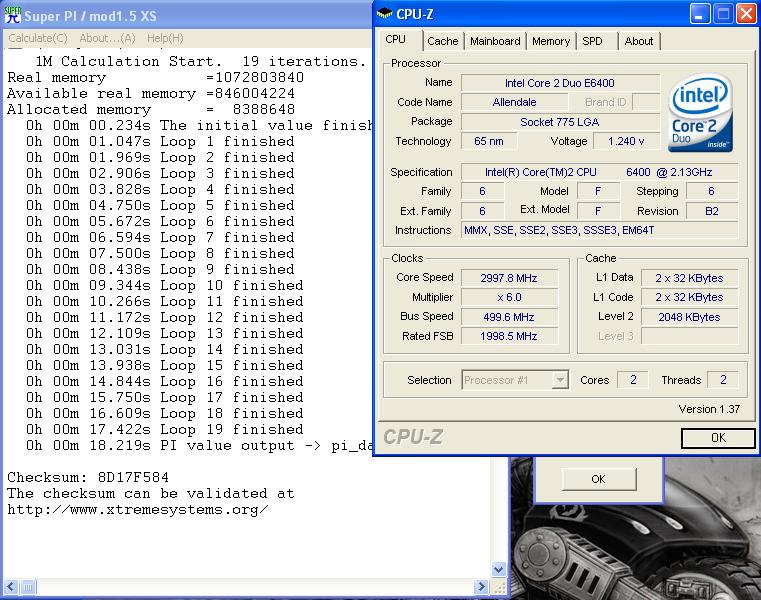Click the Threads count value
761x600 pixels.
723,380
